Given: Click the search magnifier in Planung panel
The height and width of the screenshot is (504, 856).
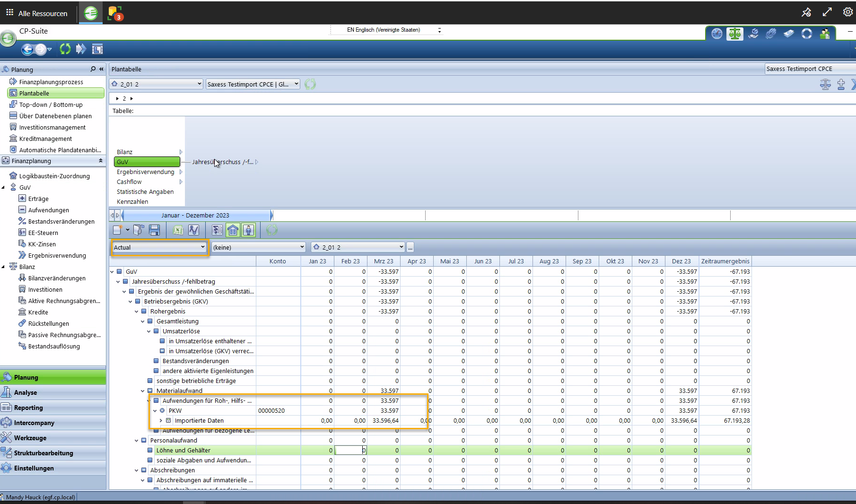Looking at the screenshot, I should pos(93,69).
